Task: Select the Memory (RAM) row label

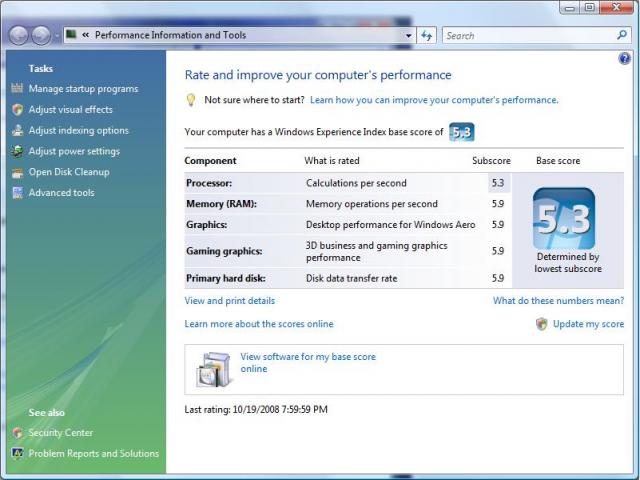Action: pyautogui.click(x=221, y=204)
